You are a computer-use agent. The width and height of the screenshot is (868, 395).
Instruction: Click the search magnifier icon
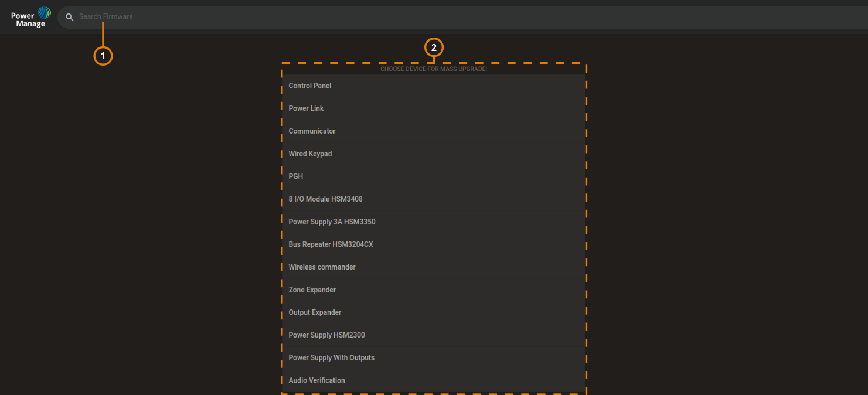(x=69, y=17)
